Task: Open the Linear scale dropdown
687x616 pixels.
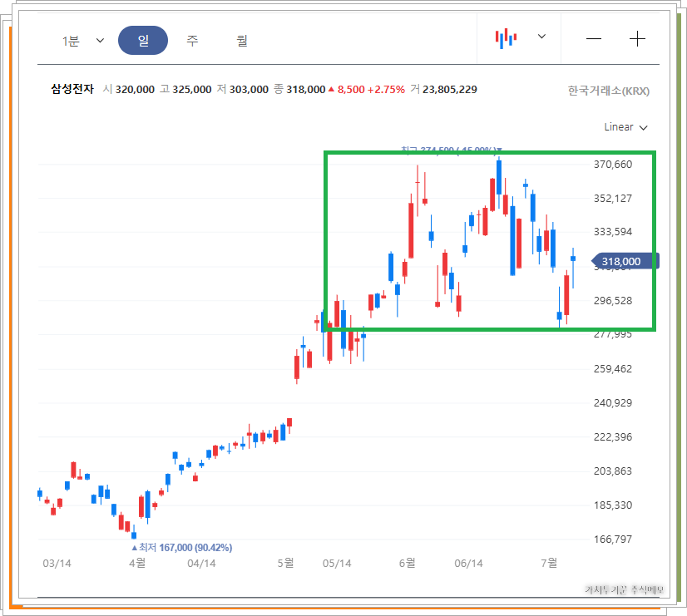Action: [x=625, y=127]
